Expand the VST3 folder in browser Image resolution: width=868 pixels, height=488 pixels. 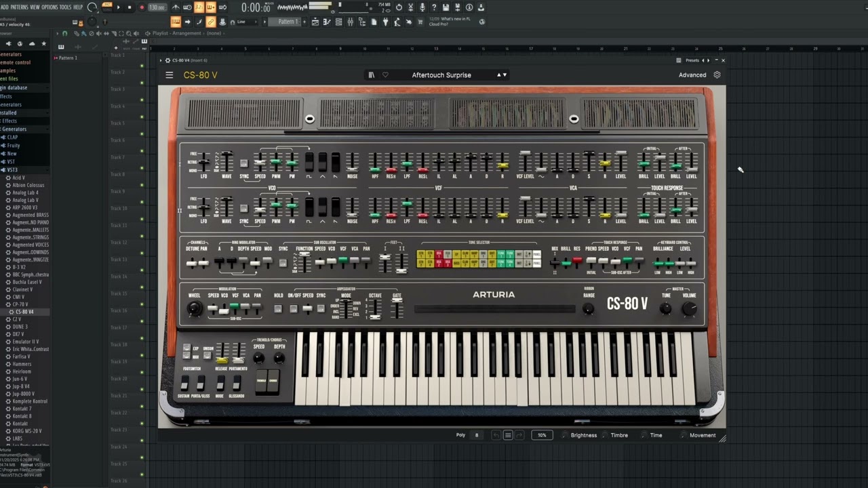pyautogui.click(x=12, y=170)
